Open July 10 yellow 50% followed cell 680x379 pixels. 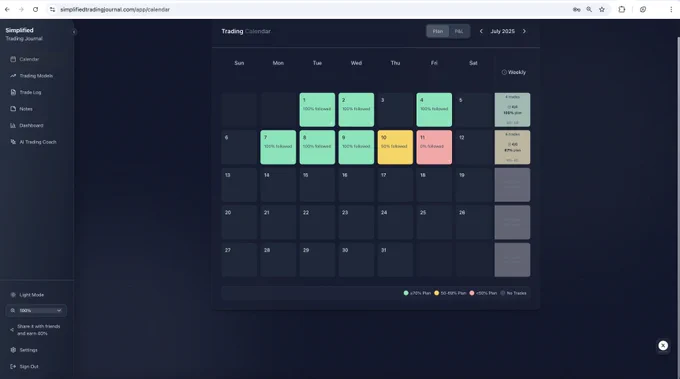(395, 147)
